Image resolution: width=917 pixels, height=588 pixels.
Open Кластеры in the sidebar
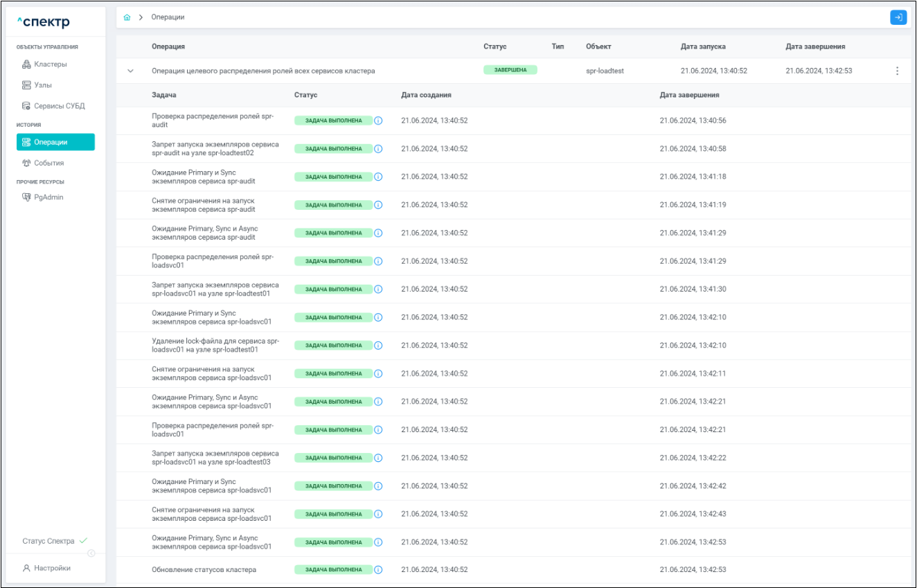pyautogui.click(x=50, y=64)
